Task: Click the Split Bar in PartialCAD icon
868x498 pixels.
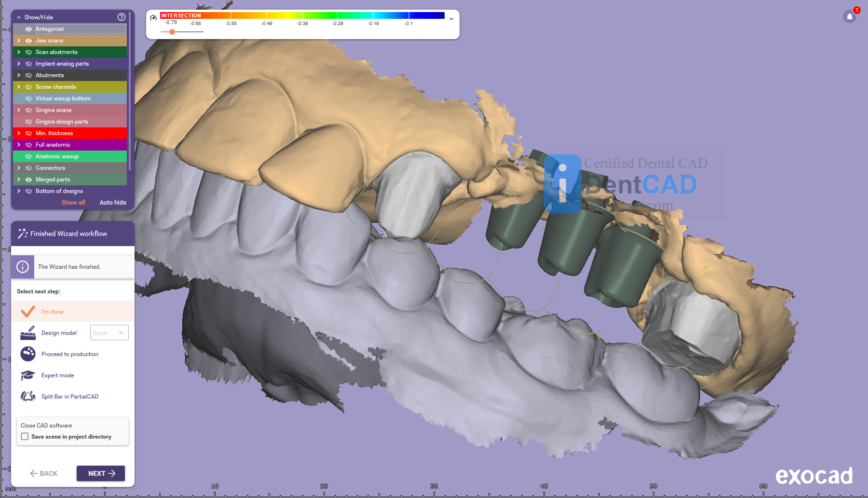Action: click(28, 397)
